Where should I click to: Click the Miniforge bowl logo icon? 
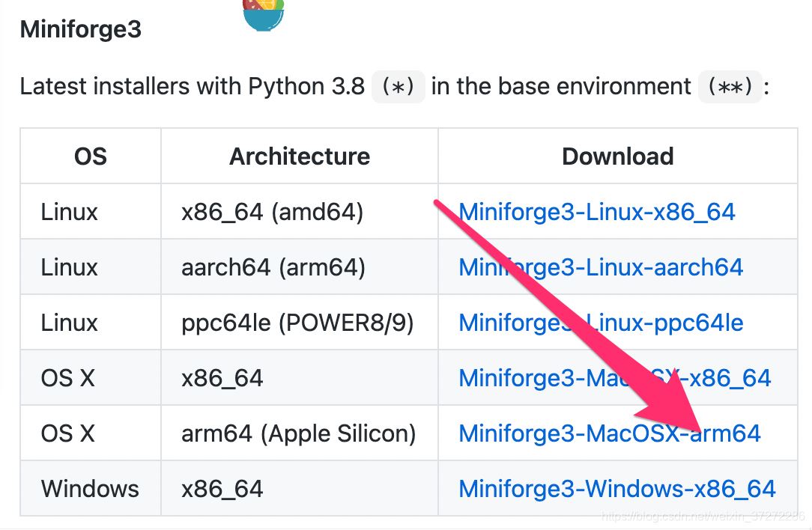[263, 15]
